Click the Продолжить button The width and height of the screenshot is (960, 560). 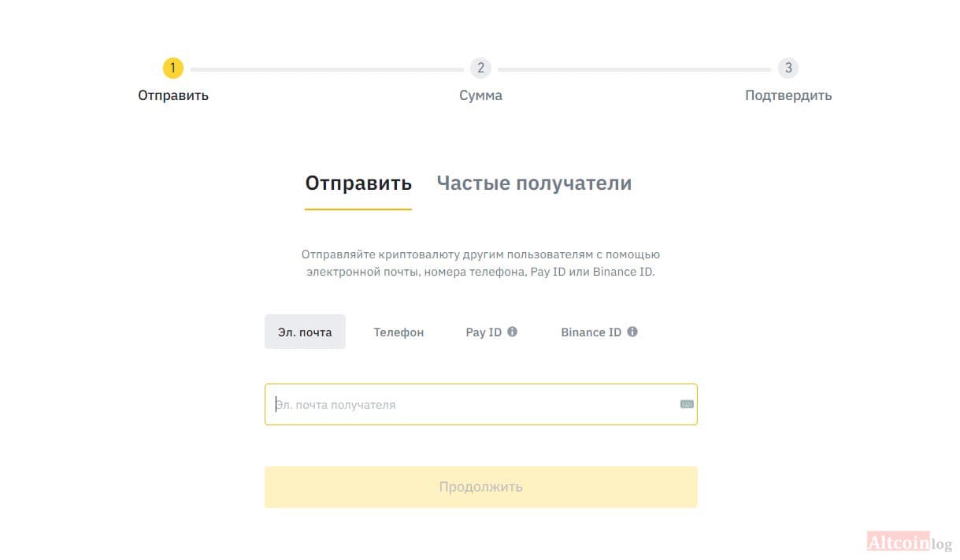click(x=480, y=487)
